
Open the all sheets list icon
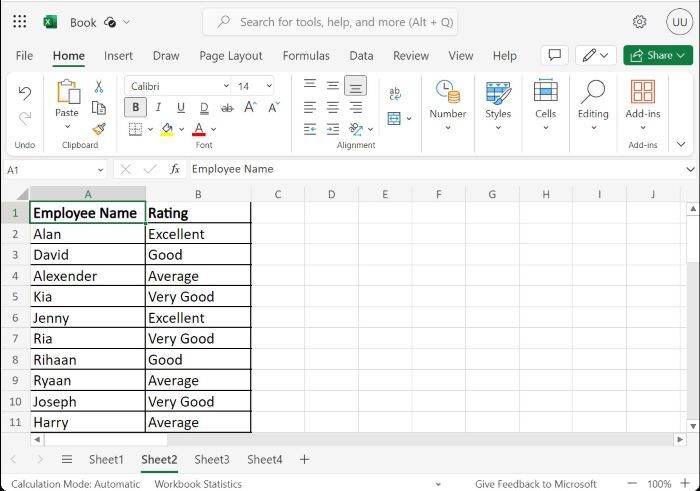click(67, 459)
